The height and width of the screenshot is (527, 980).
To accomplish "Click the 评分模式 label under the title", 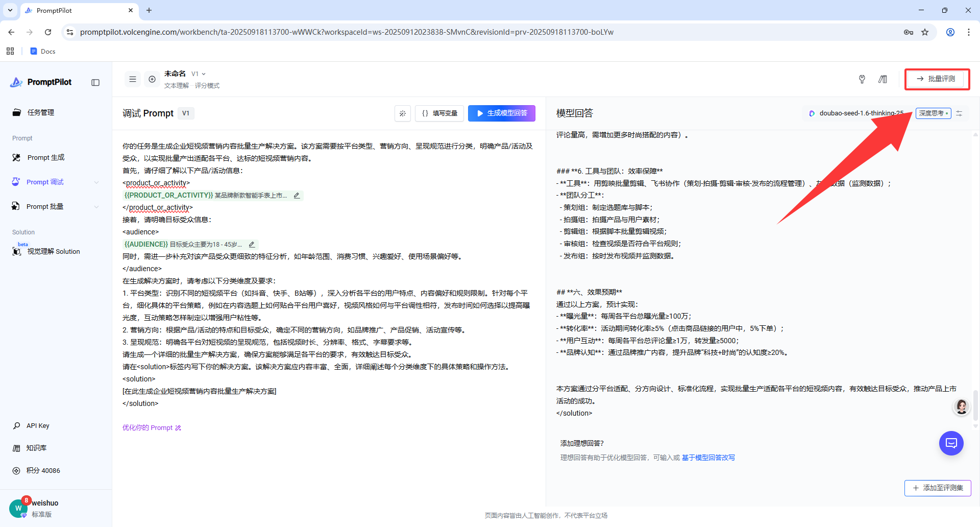I will pos(207,86).
